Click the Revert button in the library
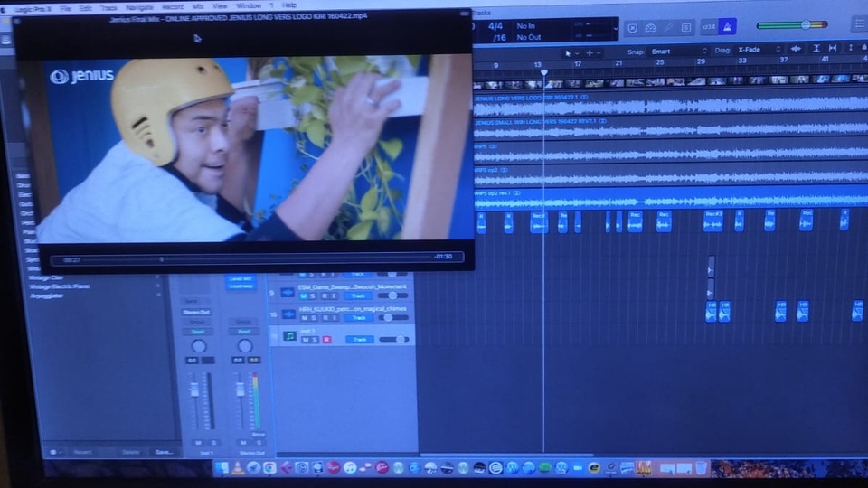This screenshot has height=488, width=868. 82,452
